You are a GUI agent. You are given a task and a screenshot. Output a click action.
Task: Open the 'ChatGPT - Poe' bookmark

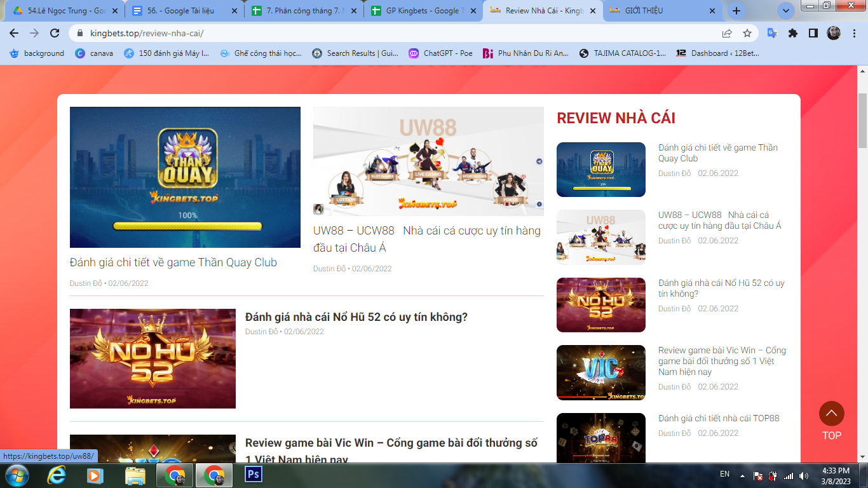tap(440, 53)
